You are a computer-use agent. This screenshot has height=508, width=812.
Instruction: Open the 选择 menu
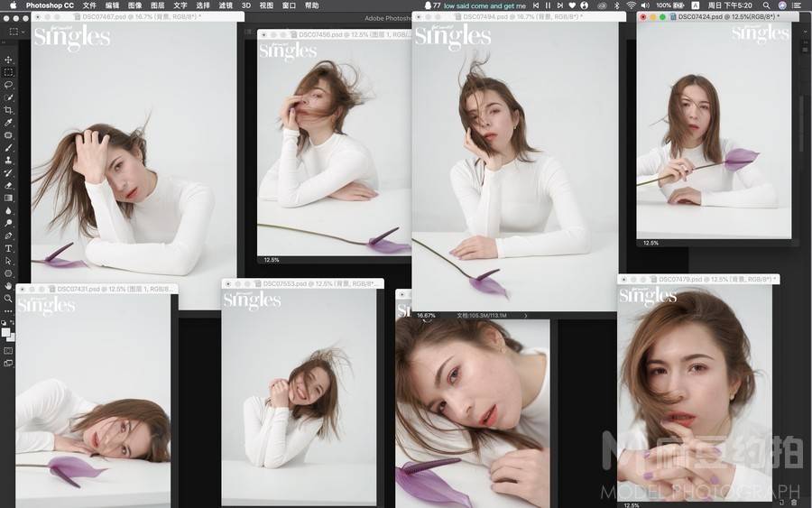[203, 5]
